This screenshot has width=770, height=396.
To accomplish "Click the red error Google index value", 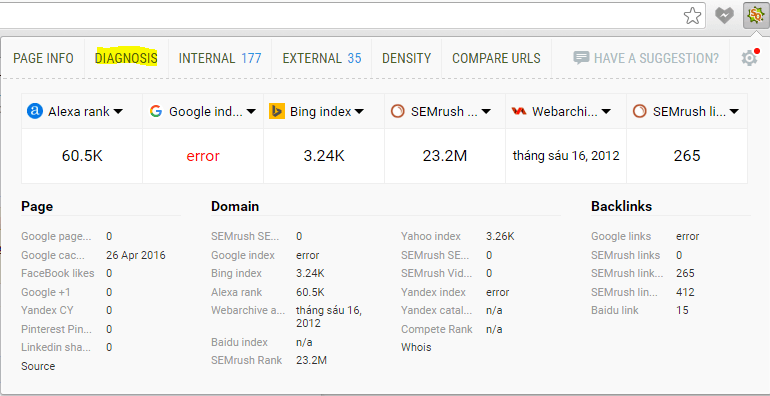I will [x=203, y=156].
